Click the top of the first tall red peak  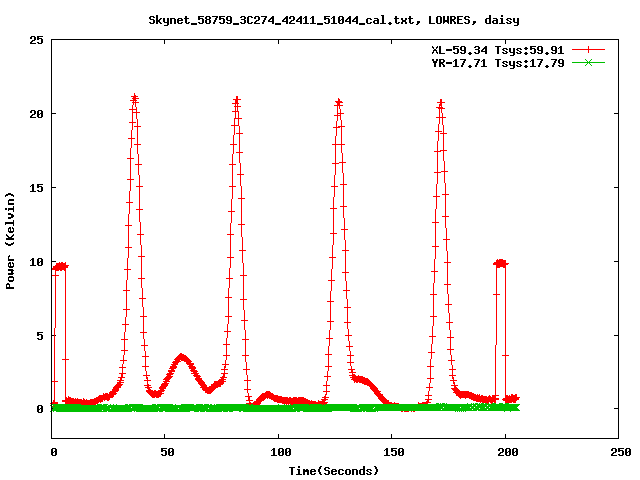pyautogui.click(x=134, y=99)
